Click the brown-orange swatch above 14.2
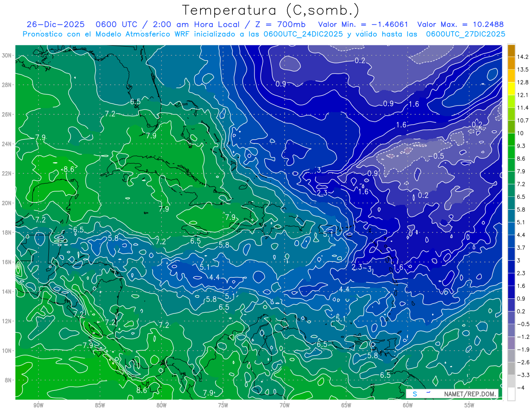This screenshot has width=532, height=411. pyautogui.click(x=511, y=51)
